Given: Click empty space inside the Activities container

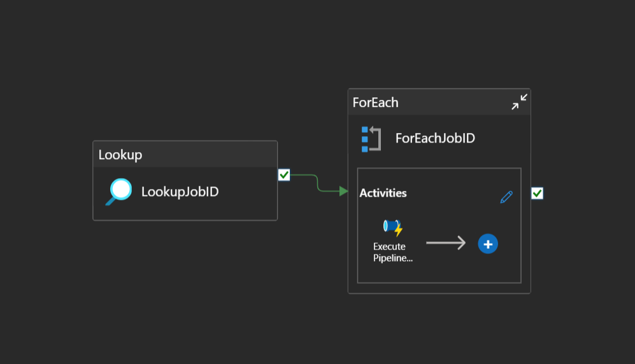Looking at the screenshot, I should click(x=446, y=270).
